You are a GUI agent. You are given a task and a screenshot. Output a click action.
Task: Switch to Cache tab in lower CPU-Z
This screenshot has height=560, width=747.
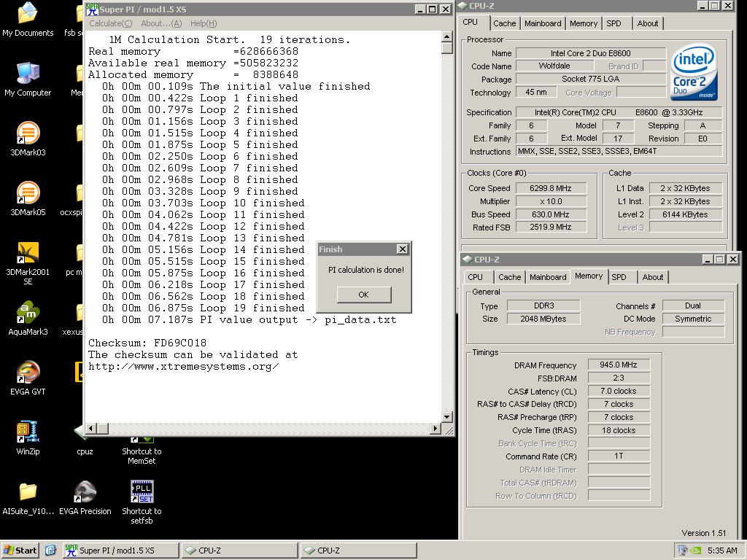(x=510, y=277)
